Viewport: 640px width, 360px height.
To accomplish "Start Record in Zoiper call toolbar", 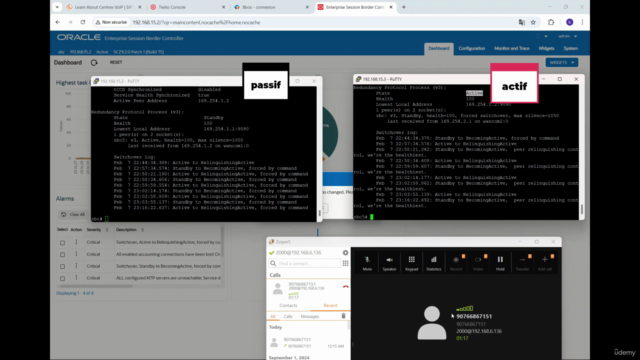I will pyautogui.click(x=456, y=263).
